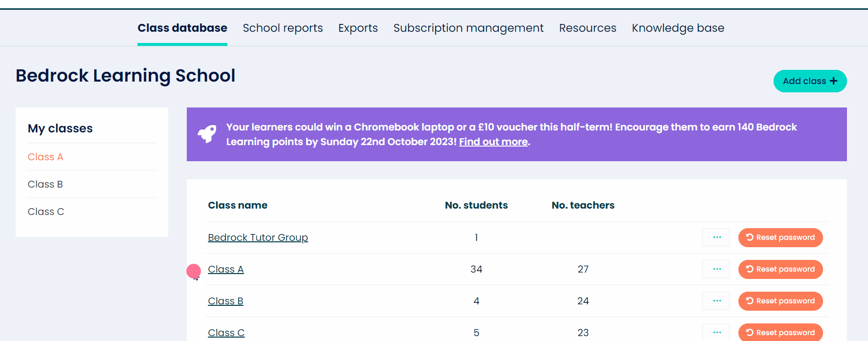The width and height of the screenshot is (868, 341).
Task: Open Class B link in the table
Action: (x=225, y=301)
